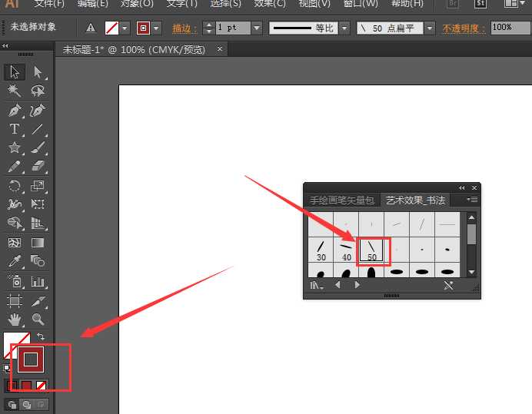This screenshot has width=532, height=414.
Task: Click the 不透明度 opacity link
Action: coord(464,28)
